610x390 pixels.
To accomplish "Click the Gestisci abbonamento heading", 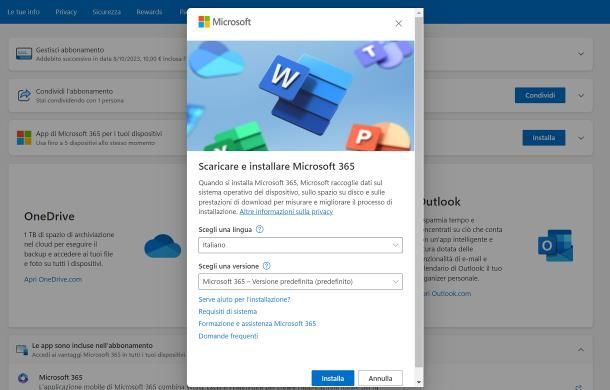I will point(70,50).
